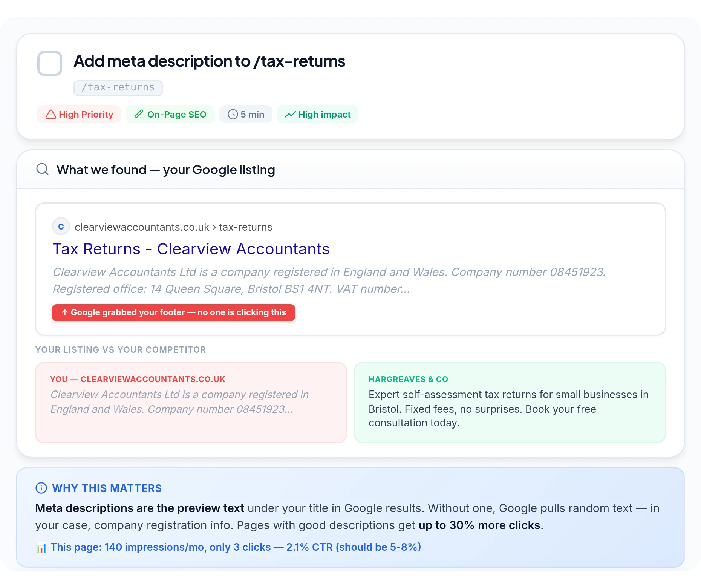Click the On-Page SEO pencil icon

pyautogui.click(x=139, y=114)
